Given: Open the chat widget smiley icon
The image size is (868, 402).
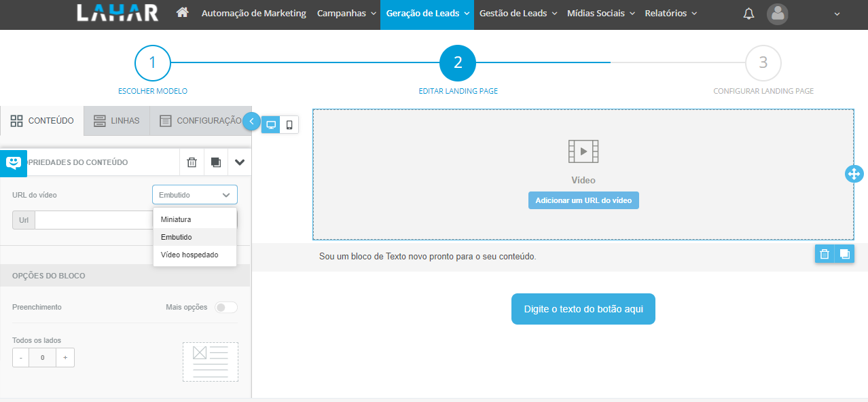Looking at the screenshot, I should 14,163.
